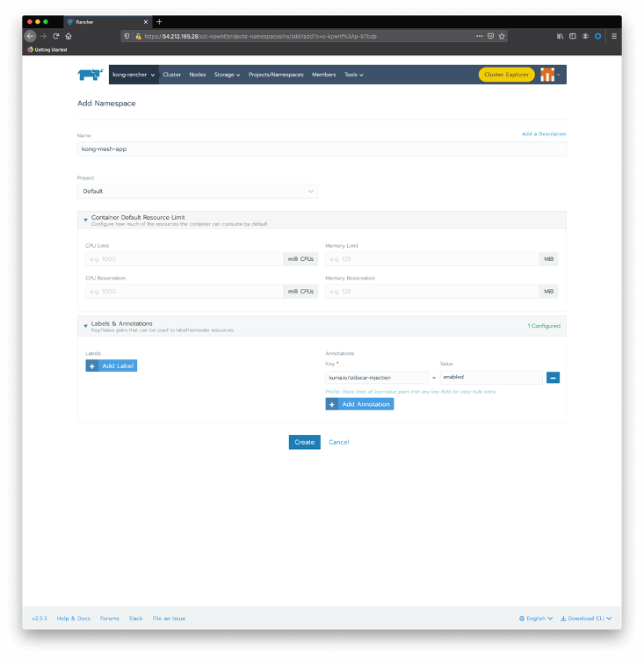The width and height of the screenshot is (644, 659).
Task: Open Projects/Namespaces in navigation bar
Action: [x=276, y=75]
